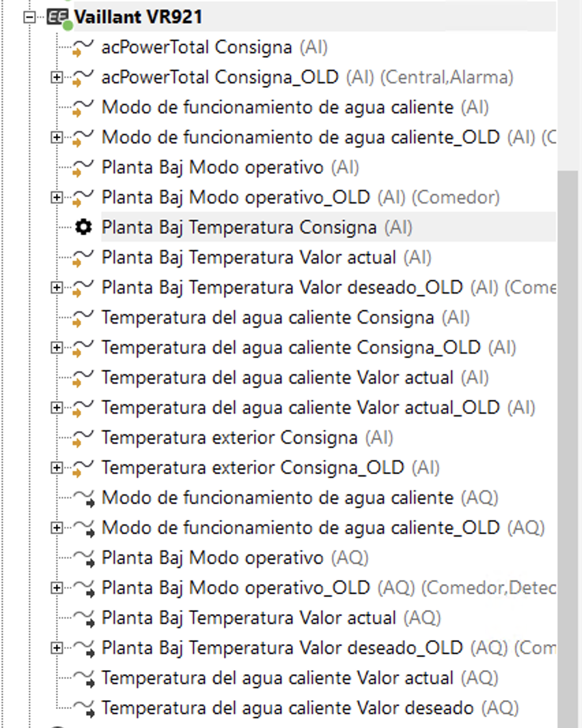Select Modo de funcionamiento de agua caliente (AQ)
582x728 pixels.
point(277,498)
